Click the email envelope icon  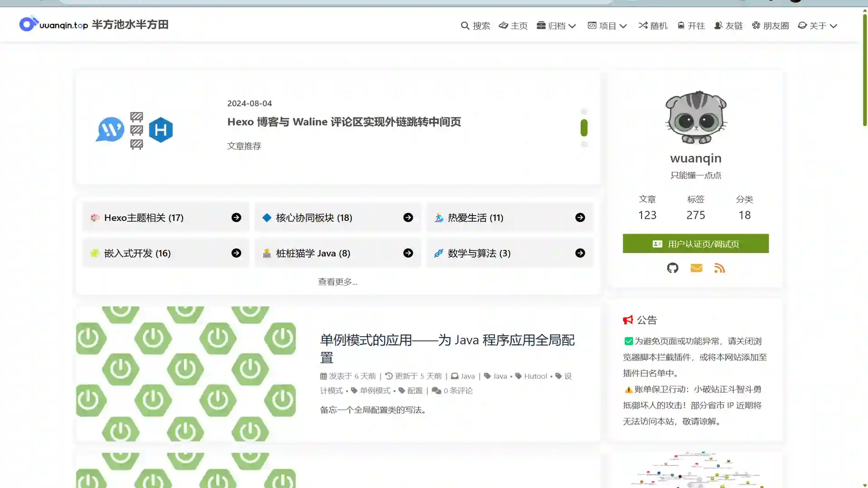click(696, 268)
